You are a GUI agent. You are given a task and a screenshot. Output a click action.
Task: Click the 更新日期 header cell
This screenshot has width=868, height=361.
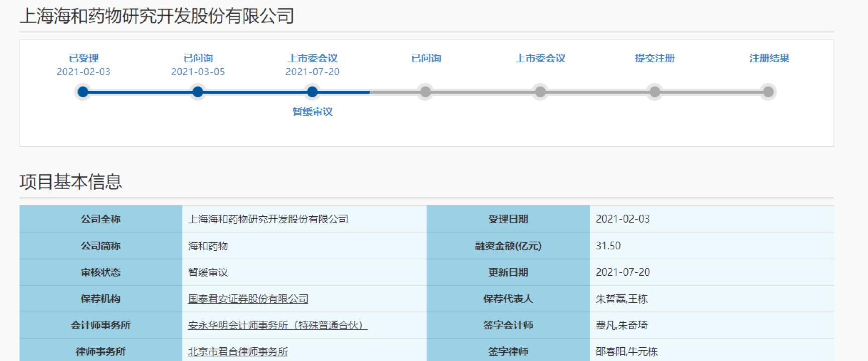click(508, 272)
